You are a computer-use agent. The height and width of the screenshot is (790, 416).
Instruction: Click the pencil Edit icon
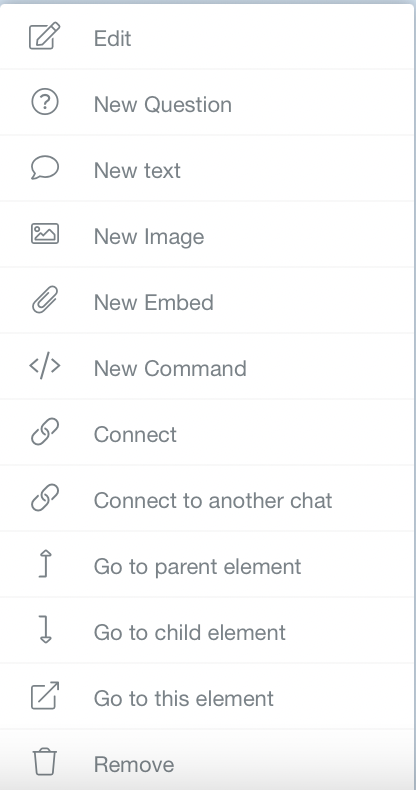point(45,36)
